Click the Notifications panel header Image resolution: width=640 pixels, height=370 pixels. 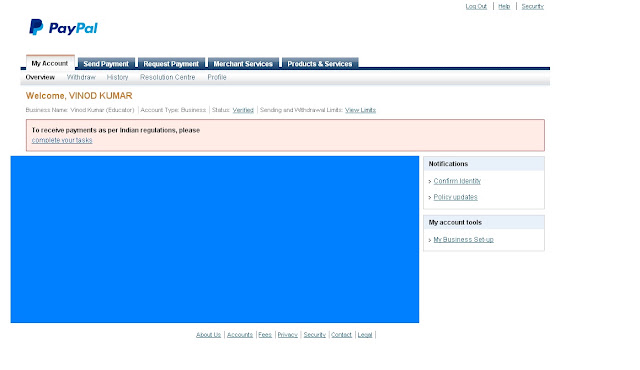click(484, 164)
